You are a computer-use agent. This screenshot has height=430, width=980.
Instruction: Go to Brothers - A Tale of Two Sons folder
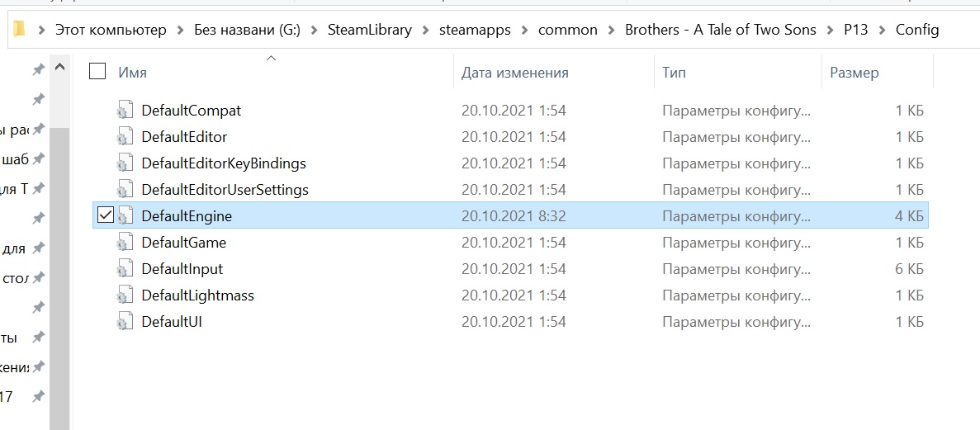coord(721,30)
